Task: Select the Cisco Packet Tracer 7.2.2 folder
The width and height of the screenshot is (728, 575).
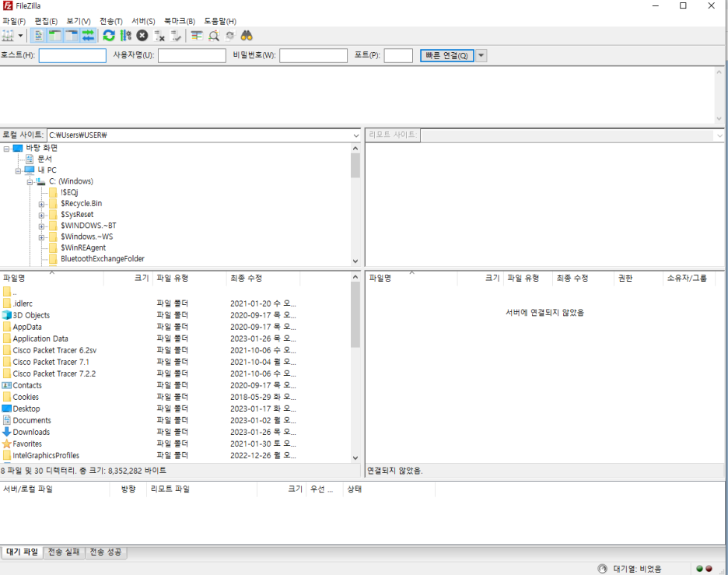Action: tap(54, 373)
